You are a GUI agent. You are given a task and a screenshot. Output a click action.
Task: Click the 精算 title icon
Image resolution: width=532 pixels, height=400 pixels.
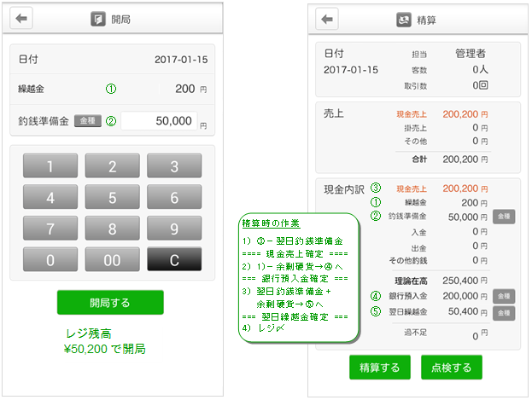point(404,20)
